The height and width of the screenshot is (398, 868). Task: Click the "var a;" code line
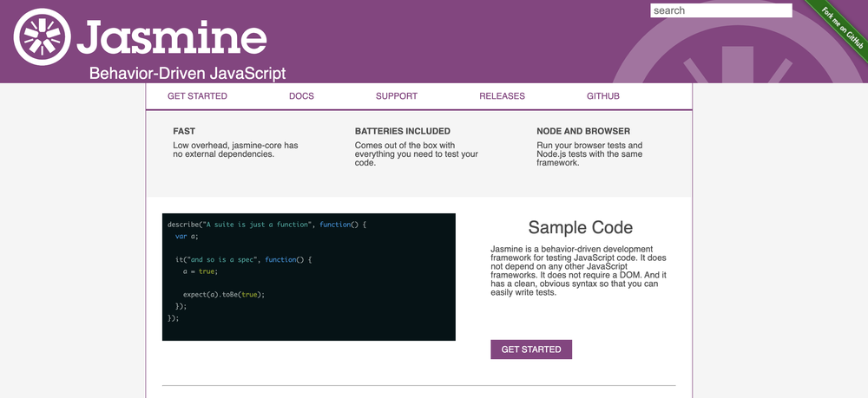point(187,237)
